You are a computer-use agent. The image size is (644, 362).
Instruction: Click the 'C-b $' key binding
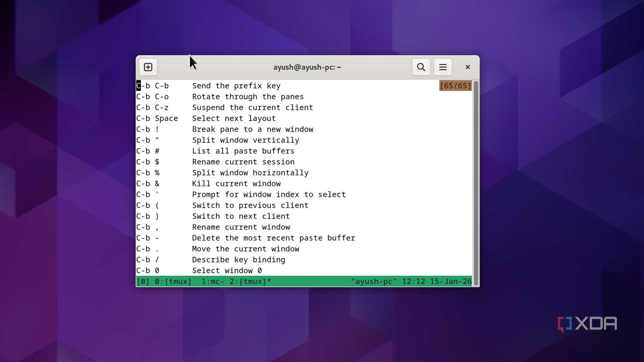(x=148, y=162)
